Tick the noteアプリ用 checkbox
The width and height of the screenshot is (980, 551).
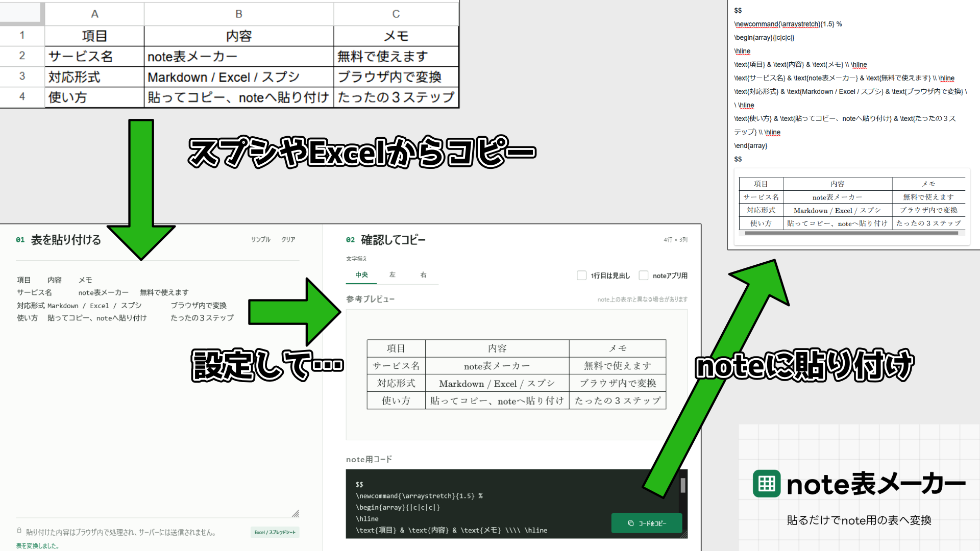point(644,275)
